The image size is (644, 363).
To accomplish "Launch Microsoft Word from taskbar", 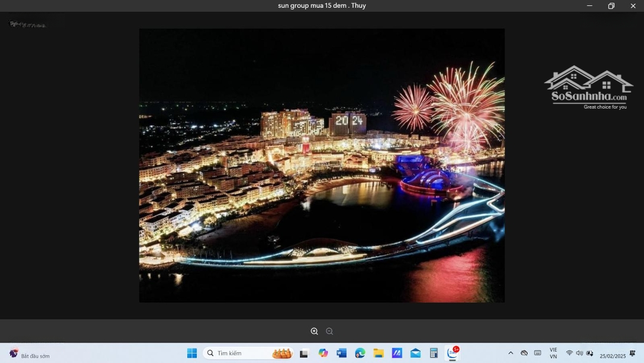I will (x=342, y=353).
